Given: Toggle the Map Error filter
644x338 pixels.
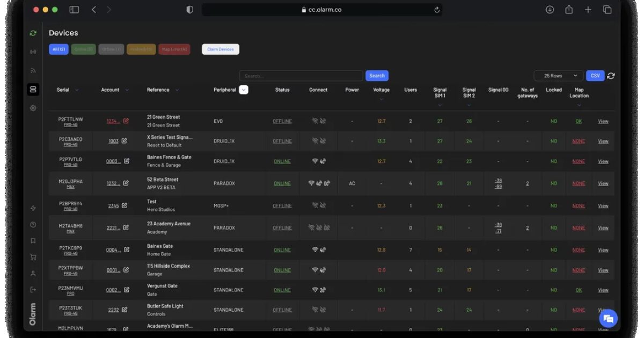Looking at the screenshot, I should point(174,49).
